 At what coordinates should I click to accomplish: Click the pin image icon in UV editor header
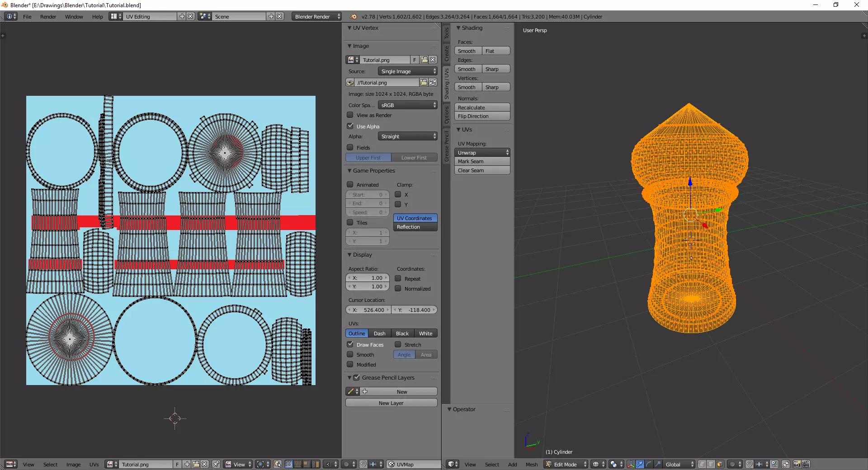216,464
